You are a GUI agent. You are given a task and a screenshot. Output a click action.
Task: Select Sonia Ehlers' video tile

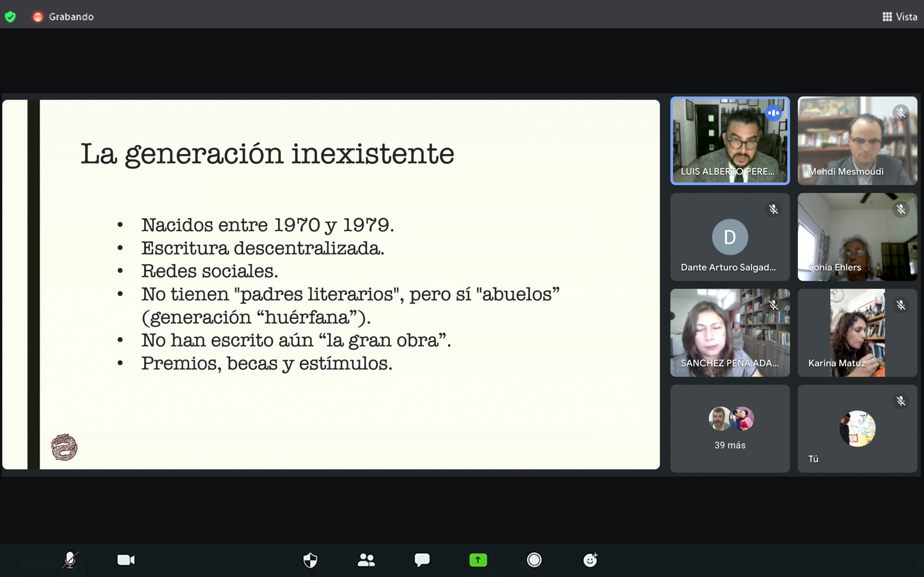tap(857, 237)
